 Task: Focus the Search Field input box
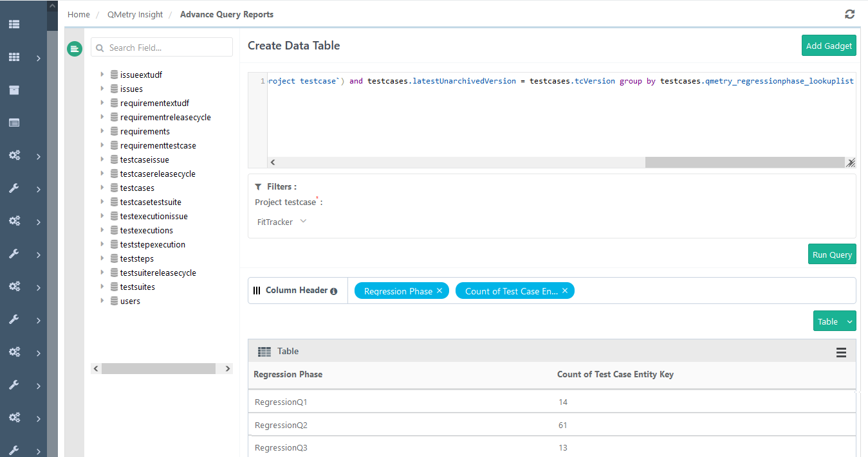click(x=162, y=48)
